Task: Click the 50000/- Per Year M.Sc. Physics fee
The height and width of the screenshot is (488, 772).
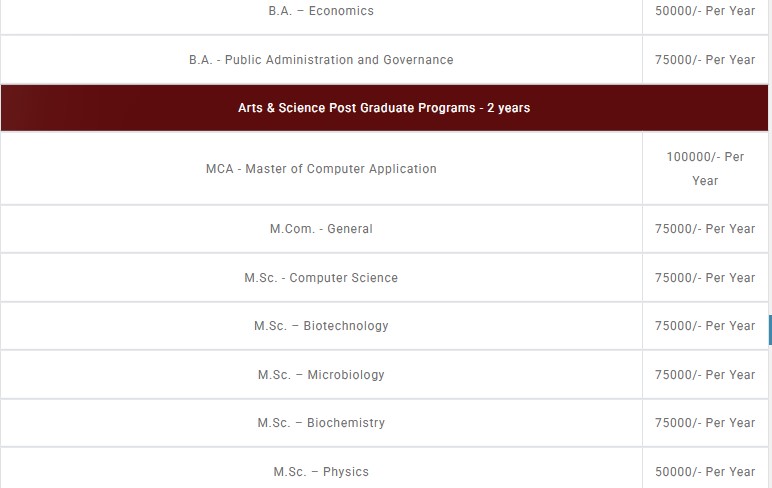Action: pos(705,472)
